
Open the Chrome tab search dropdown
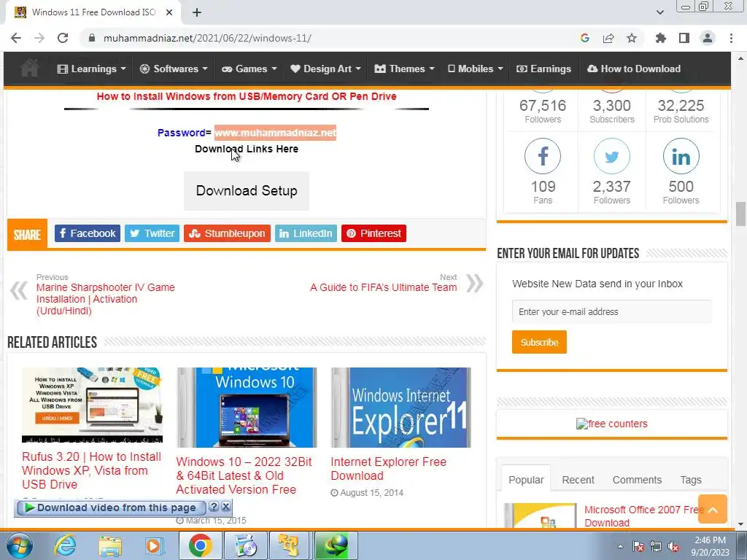click(x=659, y=12)
